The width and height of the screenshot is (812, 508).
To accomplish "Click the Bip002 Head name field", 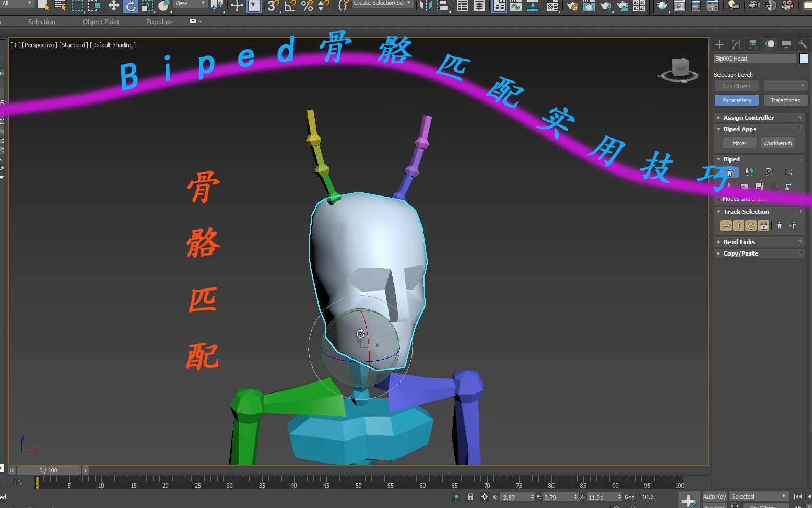I will click(x=755, y=58).
